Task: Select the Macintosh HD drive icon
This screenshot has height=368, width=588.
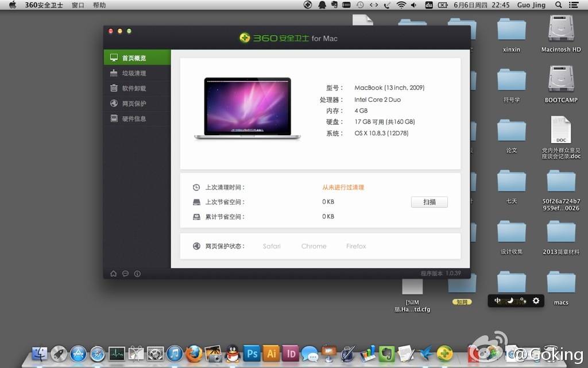Action: click(561, 34)
